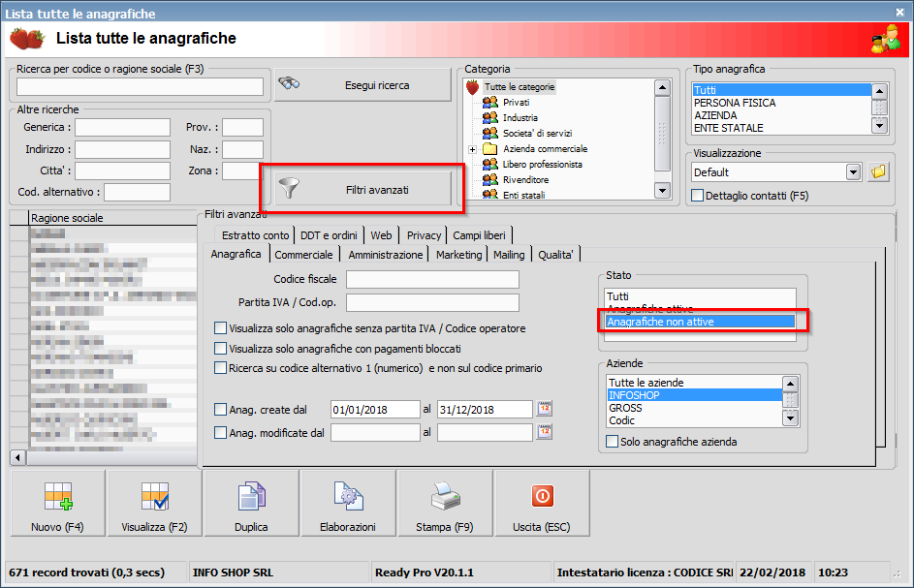Click the people icon next to Industria
The height and width of the screenshot is (588, 914).
(490, 118)
